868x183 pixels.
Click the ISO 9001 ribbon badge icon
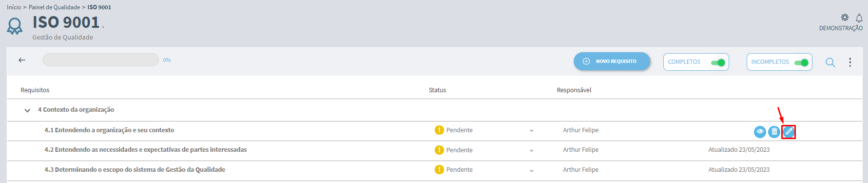(15, 26)
